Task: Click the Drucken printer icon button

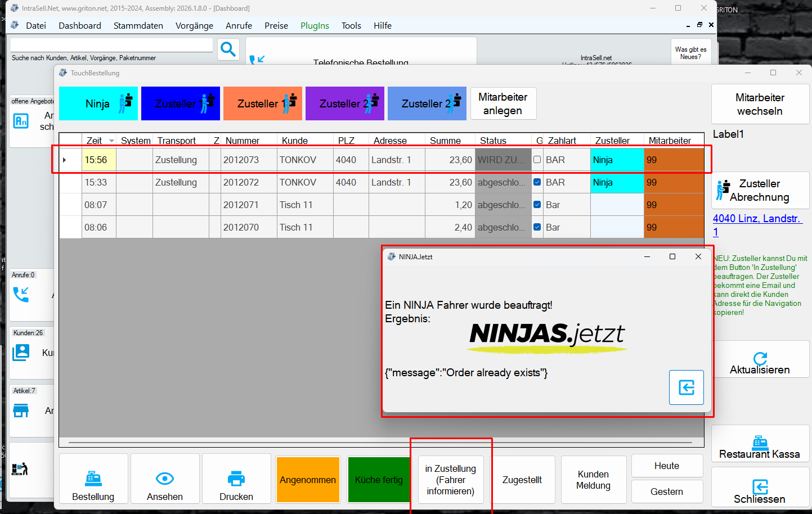Action: (x=236, y=479)
